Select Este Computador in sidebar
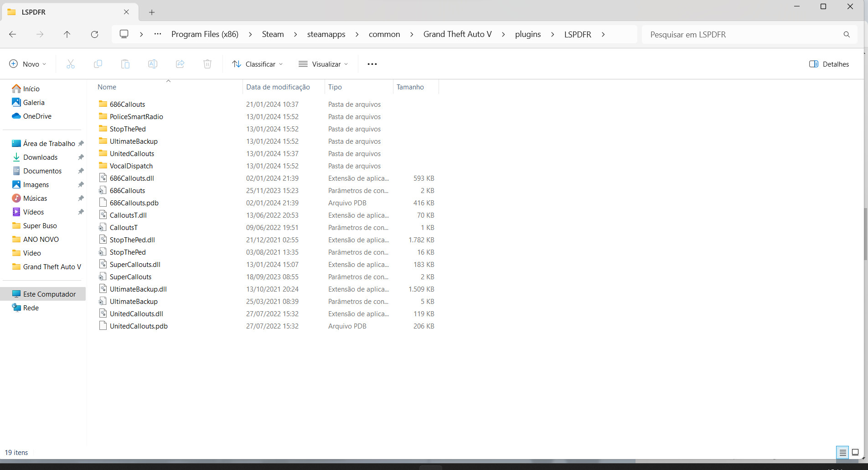The width and height of the screenshot is (868, 470). point(44,294)
